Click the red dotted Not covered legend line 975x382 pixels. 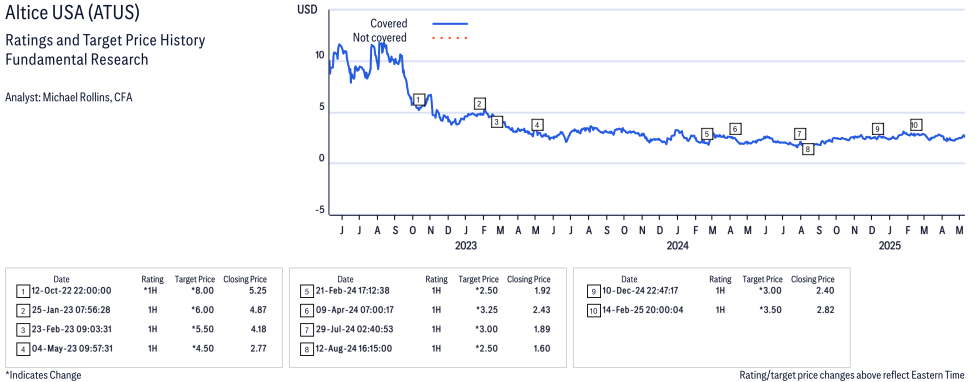pyautogui.click(x=450, y=38)
